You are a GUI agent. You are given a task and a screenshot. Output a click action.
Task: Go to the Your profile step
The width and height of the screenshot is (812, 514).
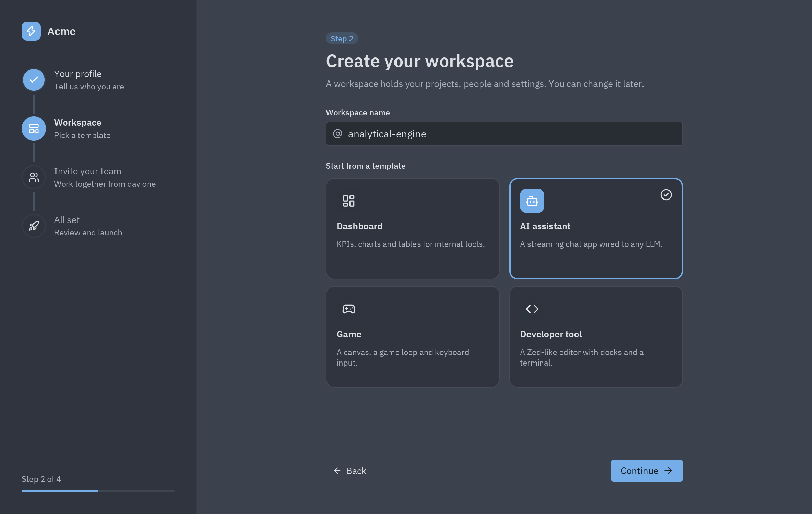pos(98,80)
